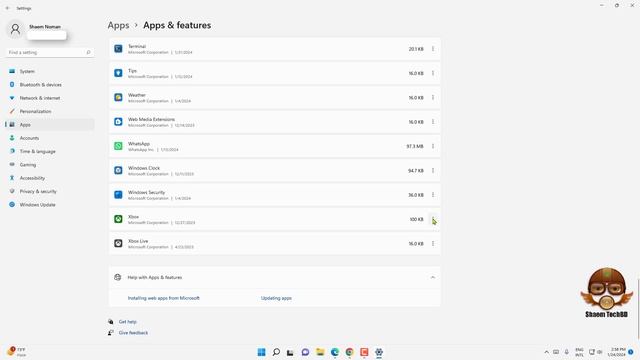Image resolution: width=640 pixels, height=360 pixels.
Task: Open Bluetooth & devices settings
Action: coord(50,84)
